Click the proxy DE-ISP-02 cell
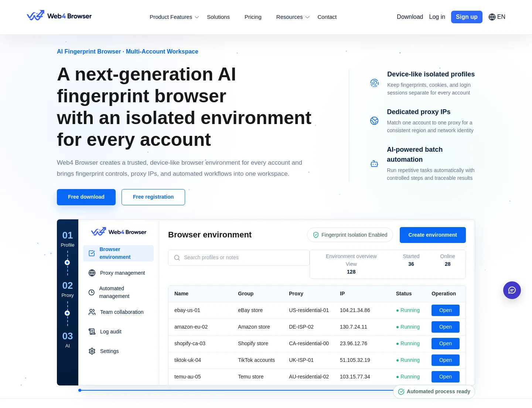 [301, 327]
